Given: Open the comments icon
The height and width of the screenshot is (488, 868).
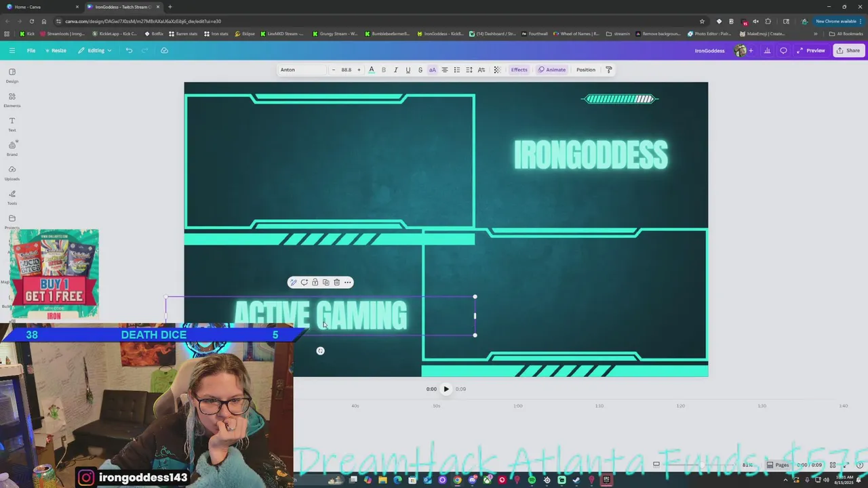Looking at the screenshot, I should click(x=783, y=50).
